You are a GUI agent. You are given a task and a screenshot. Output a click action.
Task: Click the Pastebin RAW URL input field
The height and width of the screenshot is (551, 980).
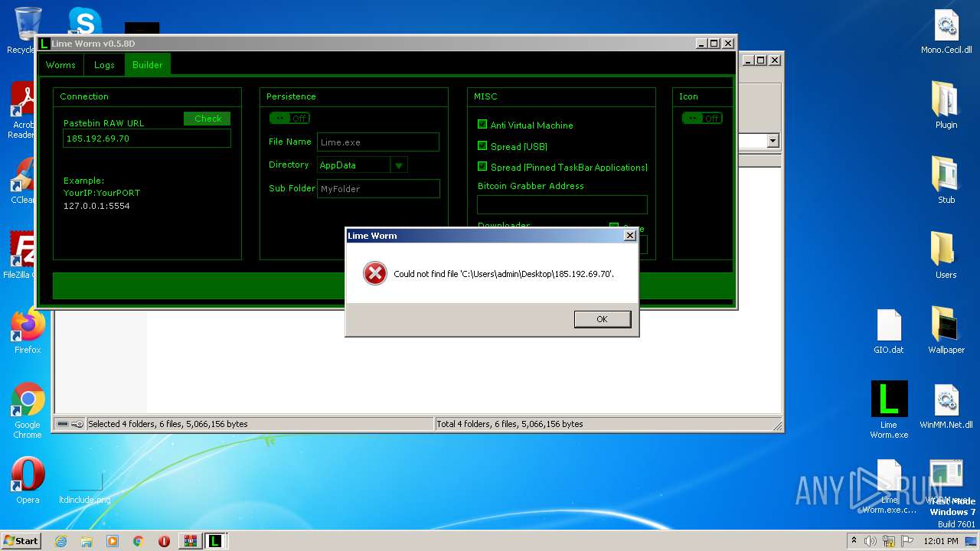click(x=146, y=139)
